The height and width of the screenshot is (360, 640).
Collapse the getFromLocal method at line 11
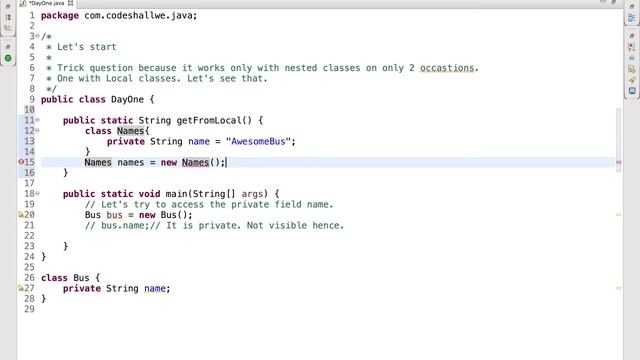[38, 120]
